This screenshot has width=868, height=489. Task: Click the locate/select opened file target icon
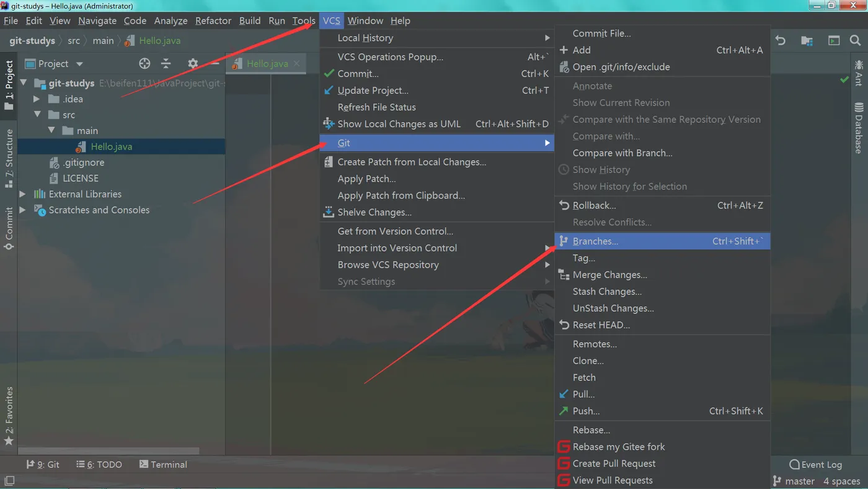(x=144, y=63)
